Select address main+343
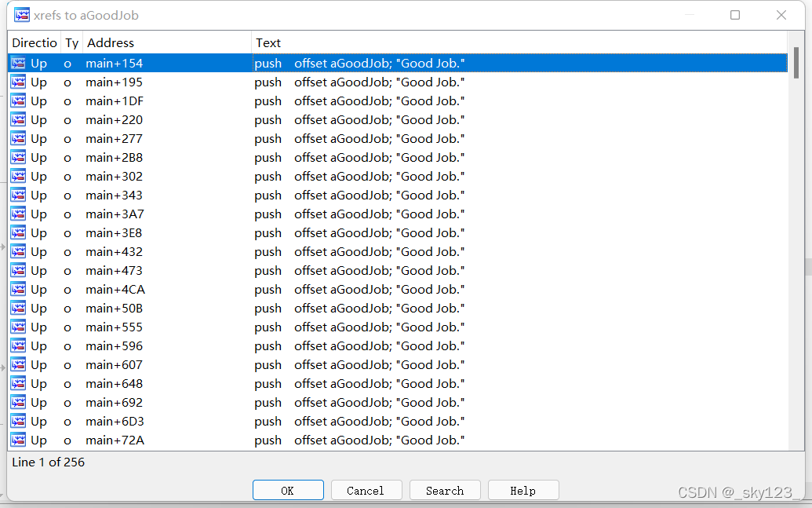The image size is (812, 508). (x=114, y=195)
